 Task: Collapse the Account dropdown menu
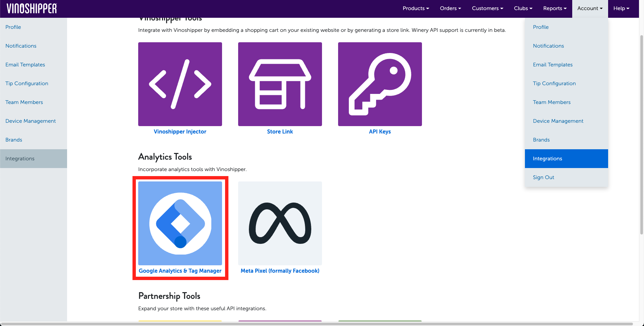590,8
